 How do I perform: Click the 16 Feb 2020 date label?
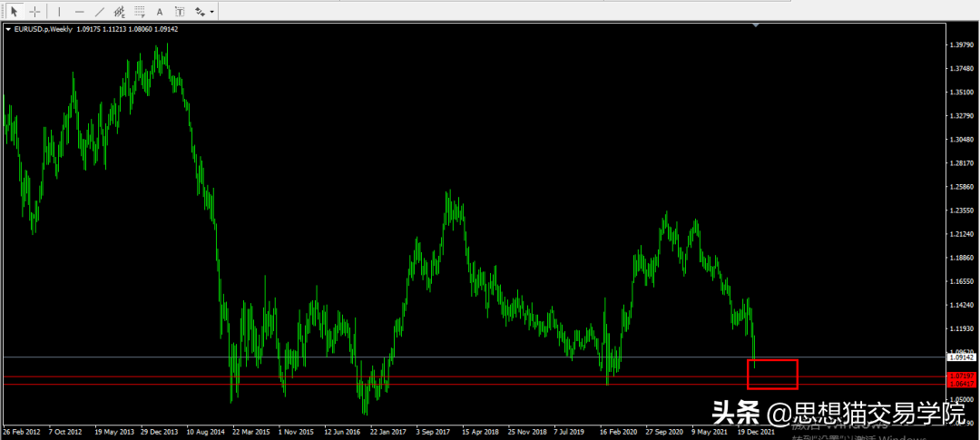click(x=618, y=432)
